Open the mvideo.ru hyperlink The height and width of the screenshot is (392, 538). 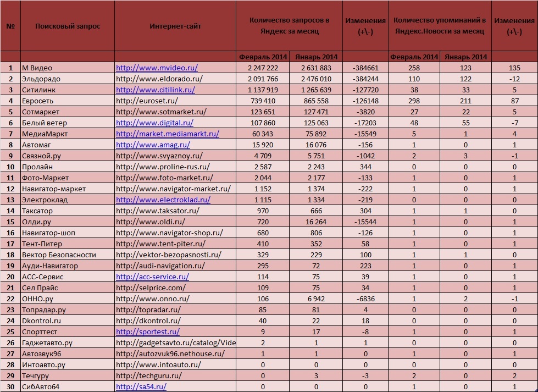coord(157,68)
